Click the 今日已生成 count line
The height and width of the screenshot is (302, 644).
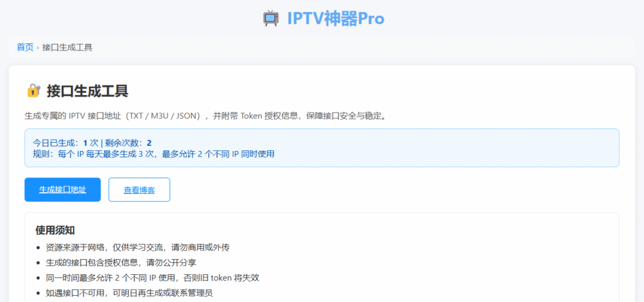[57, 143]
